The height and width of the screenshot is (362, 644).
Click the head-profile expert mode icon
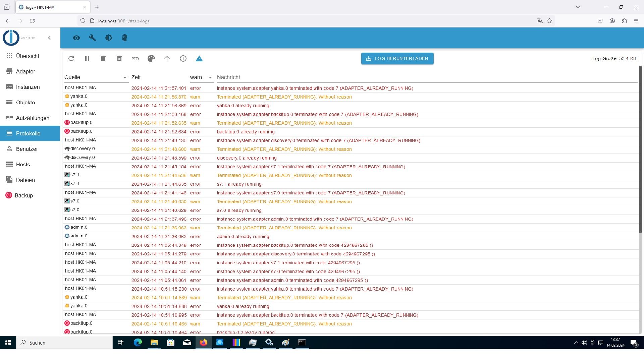[x=124, y=38]
